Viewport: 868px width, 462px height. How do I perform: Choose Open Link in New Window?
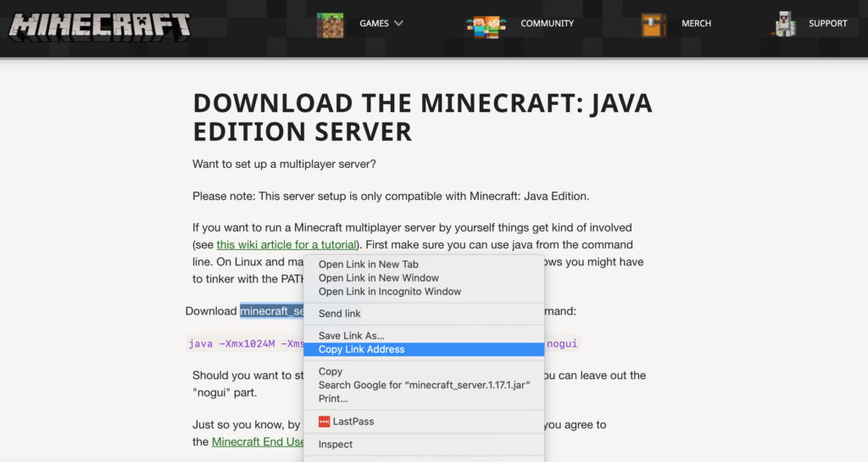(378, 278)
